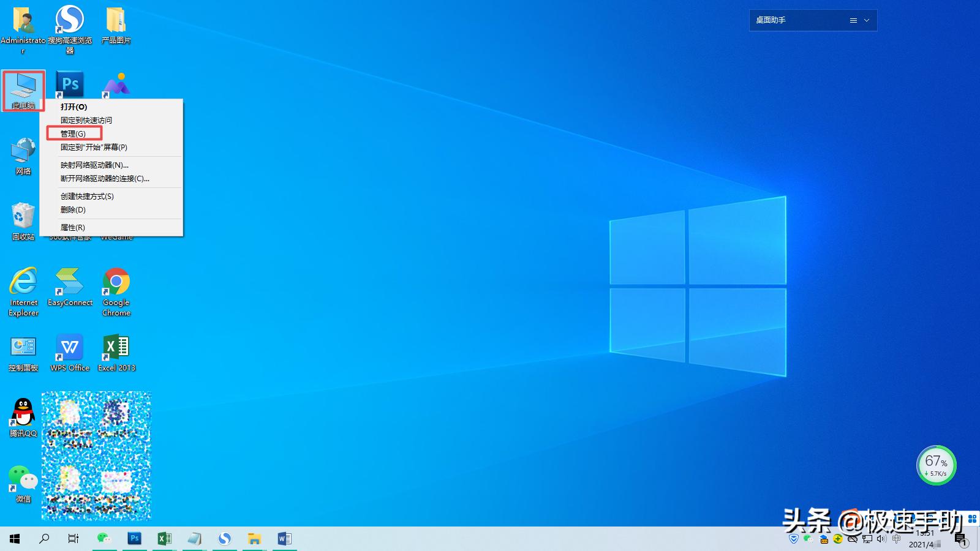Image resolution: width=980 pixels, height=551 pixels.
Task: Click the volume icon in system tray
Action: tap(881, 539)
